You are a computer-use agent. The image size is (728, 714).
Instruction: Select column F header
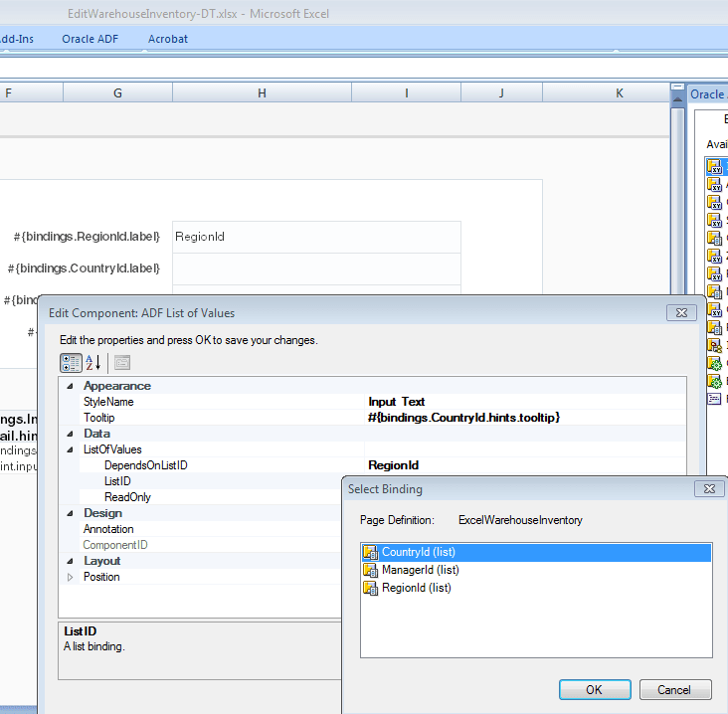tap(31, 93)
